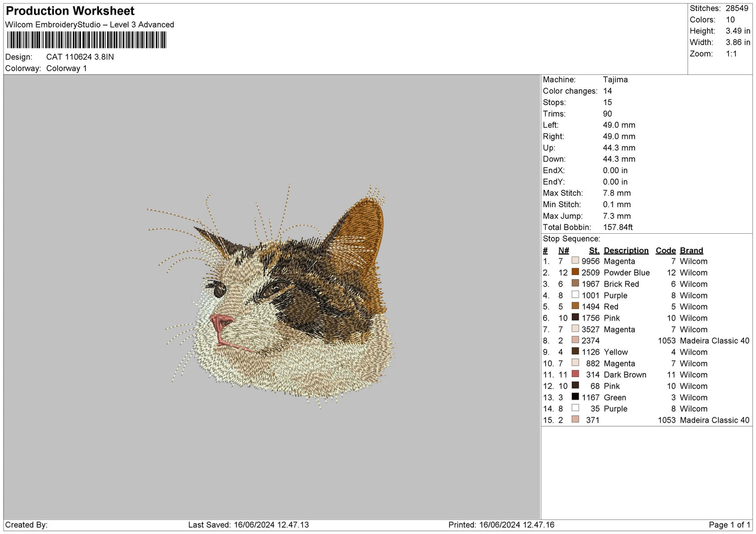The image size is (756, 534).
Task: Click the Stop Sequence heading
Action: [571, 238]
